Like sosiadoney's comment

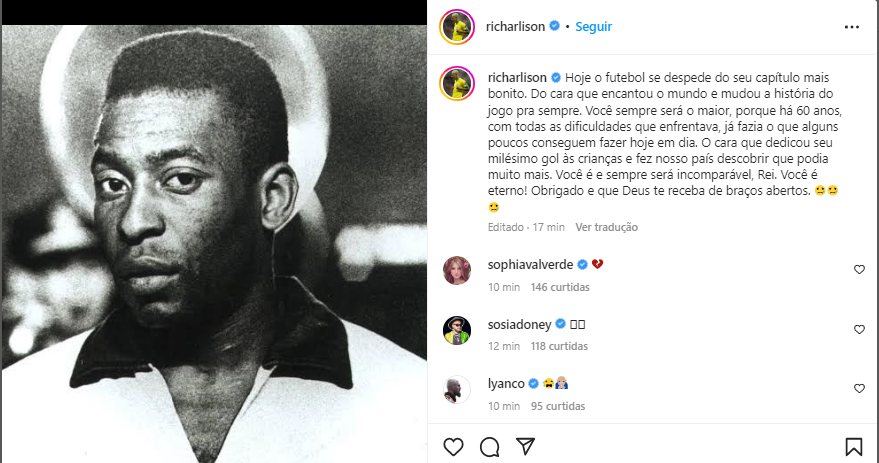coord(859,329)
